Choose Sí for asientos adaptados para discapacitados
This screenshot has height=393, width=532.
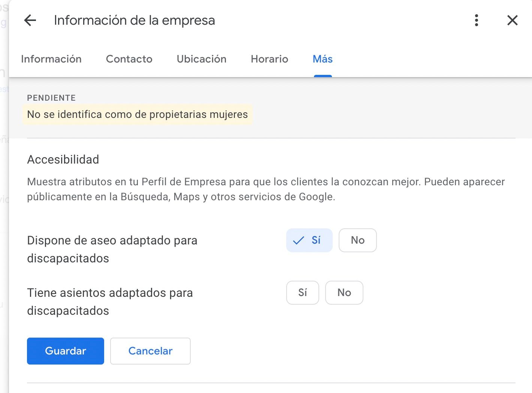[x=302, y=293]
